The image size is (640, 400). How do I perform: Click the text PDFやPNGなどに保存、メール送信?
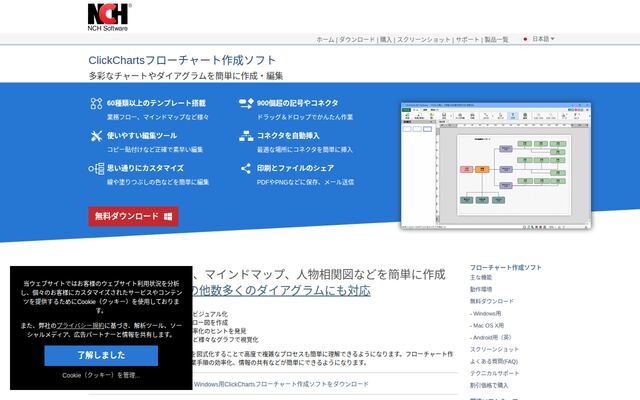(305, 182)
